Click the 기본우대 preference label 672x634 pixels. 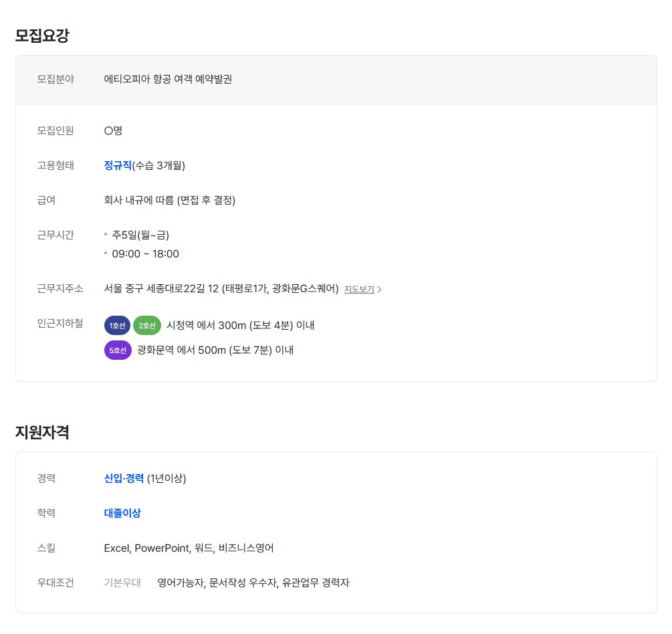(x=122, y=583)
